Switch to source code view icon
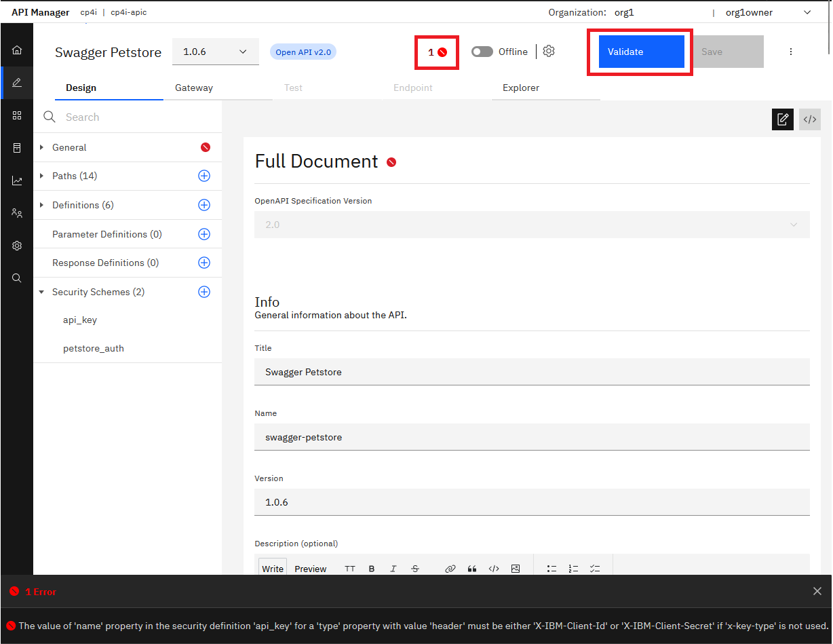 pyautogui.click(x=810, y=119)
